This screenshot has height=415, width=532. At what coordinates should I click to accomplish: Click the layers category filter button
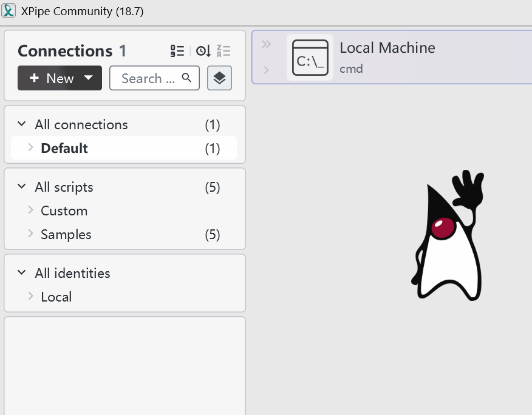(219, 78)
